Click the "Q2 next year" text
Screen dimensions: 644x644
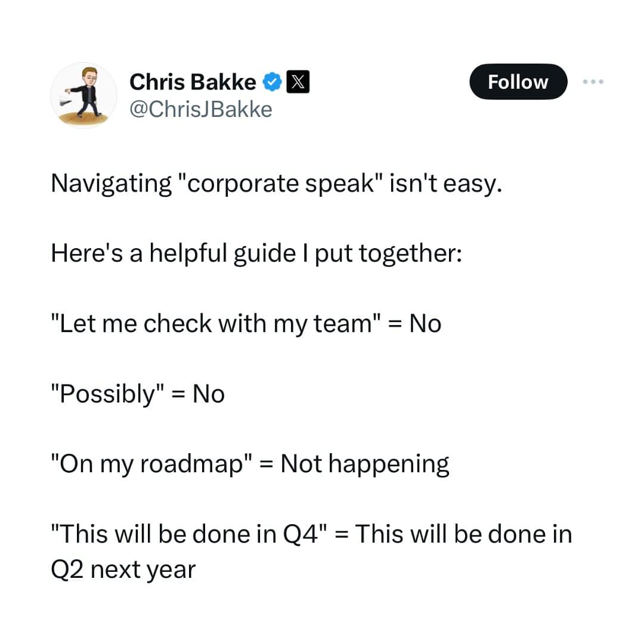123,570
